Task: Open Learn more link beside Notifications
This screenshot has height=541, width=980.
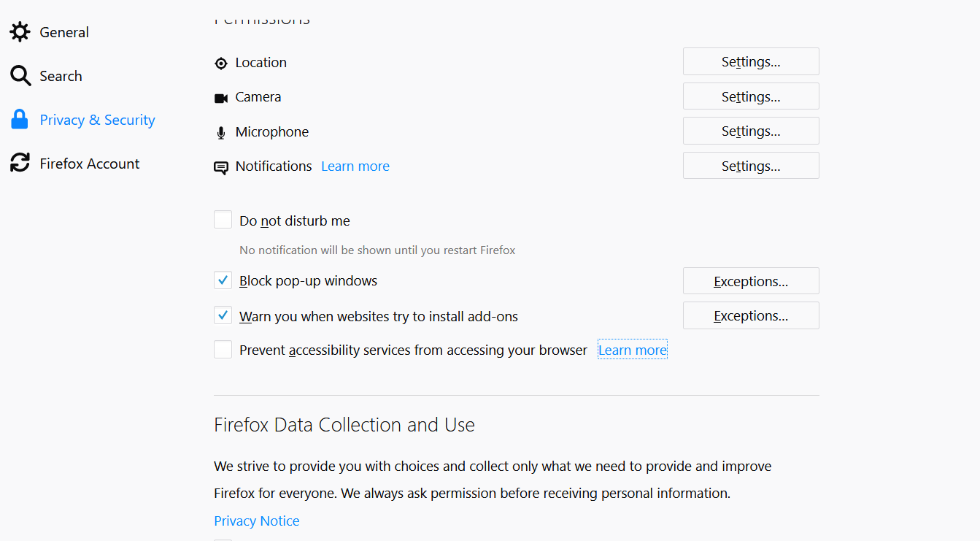Action: [355, 166]
